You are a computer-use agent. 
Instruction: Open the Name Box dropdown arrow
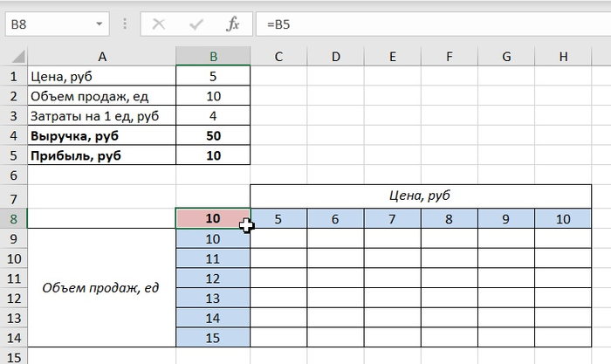coord(100,24)
